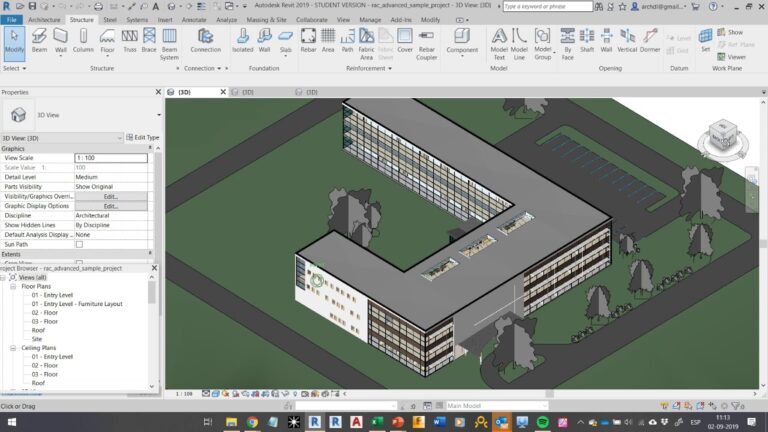The height and width of the screenshot is (432, 768).
Task: Click the View Scale value field
Action: 111,158
